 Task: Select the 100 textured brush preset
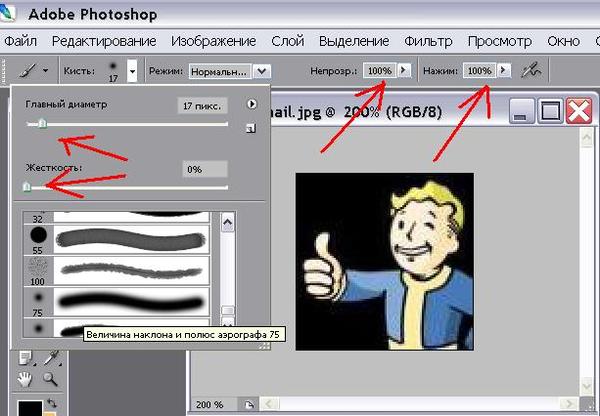tap(116, 271)
